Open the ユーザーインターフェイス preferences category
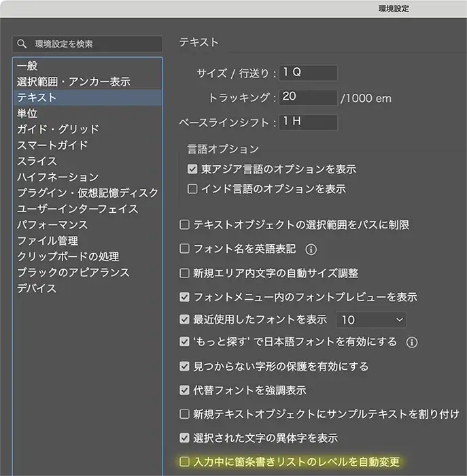The width and height of the screenshot is (467, 476). (77, 209)
